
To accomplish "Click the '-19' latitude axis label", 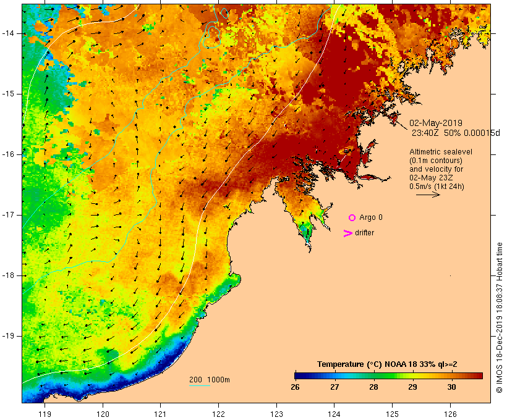I will [x=8, y=336].
